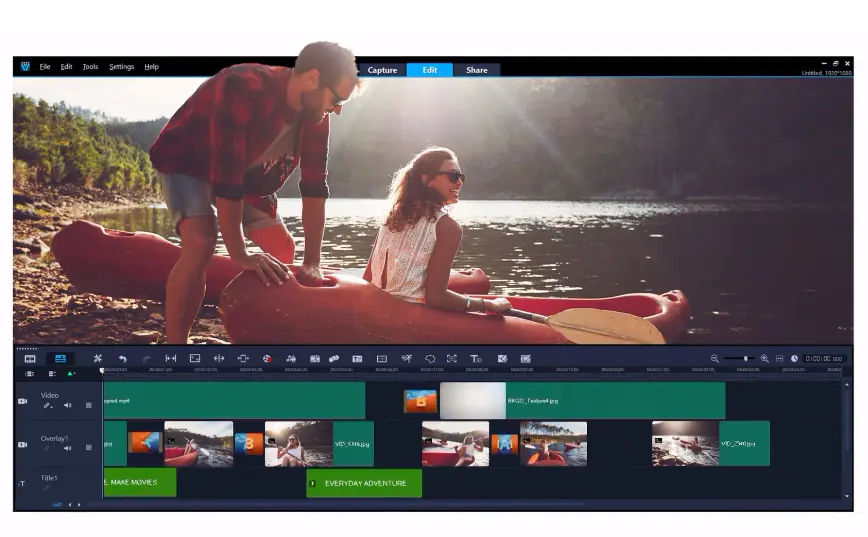Select the Timeline view button
Screen dimensions: 868x537
pyautogui.click(x=60, y=358)
